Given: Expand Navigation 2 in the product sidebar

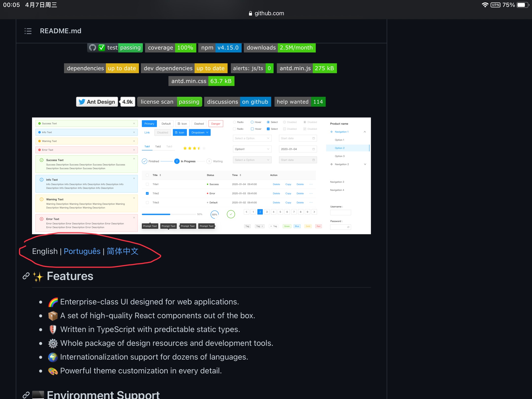Looking at the screenshot, I should tap(365, 164).
